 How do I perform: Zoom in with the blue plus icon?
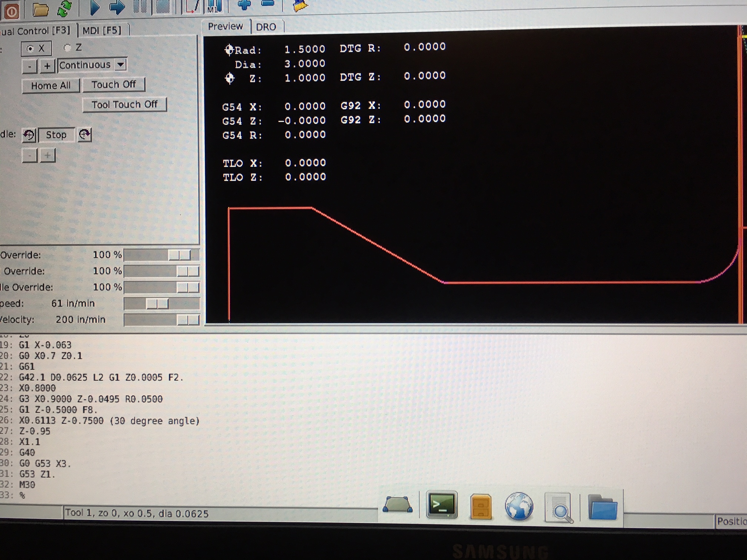point(245,4)
